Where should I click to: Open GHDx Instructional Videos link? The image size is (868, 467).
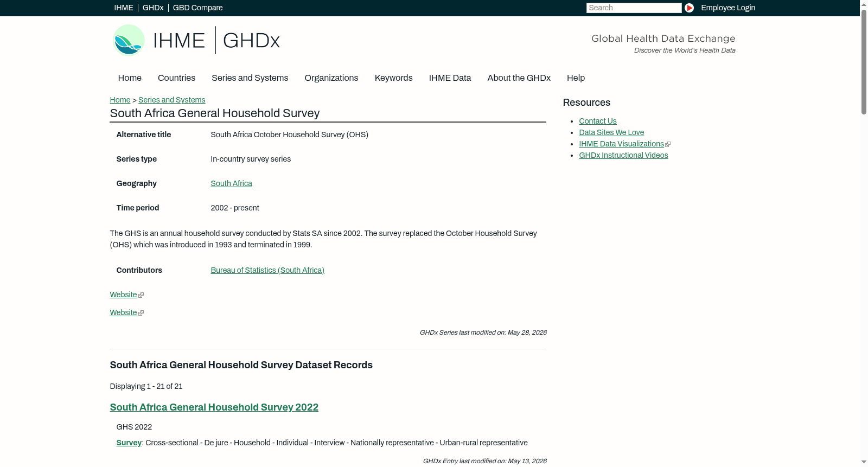pos(623,155)
